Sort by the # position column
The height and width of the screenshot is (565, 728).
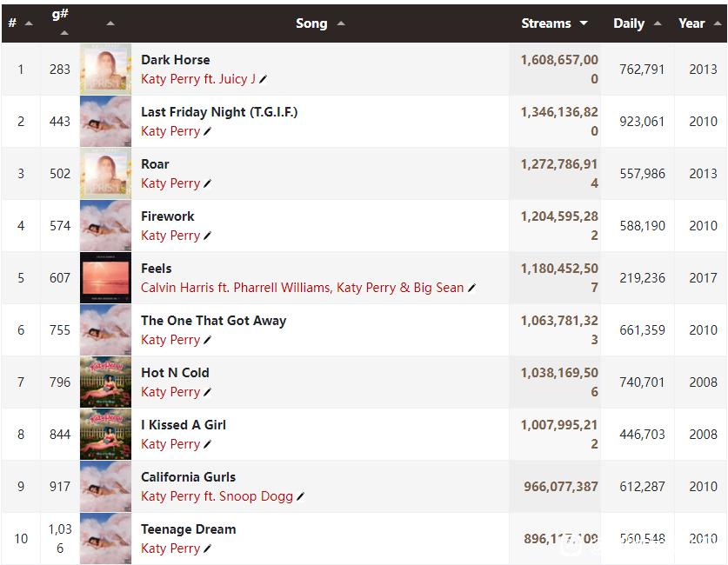pyautogui.click(x=20, y=23)
